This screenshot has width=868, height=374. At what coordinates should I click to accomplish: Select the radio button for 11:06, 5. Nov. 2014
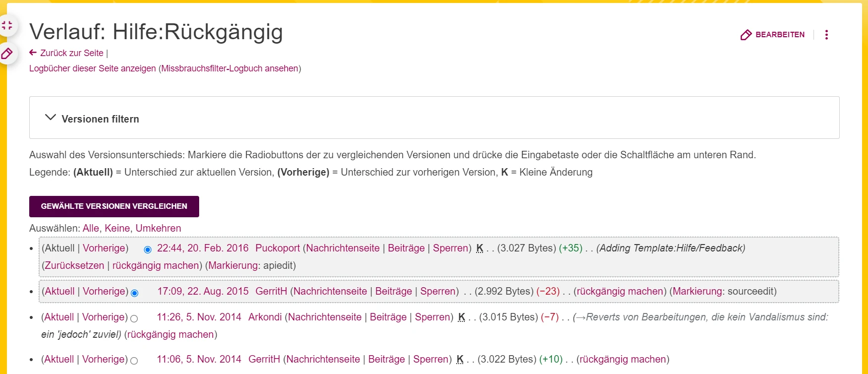(x=134, y=361)
